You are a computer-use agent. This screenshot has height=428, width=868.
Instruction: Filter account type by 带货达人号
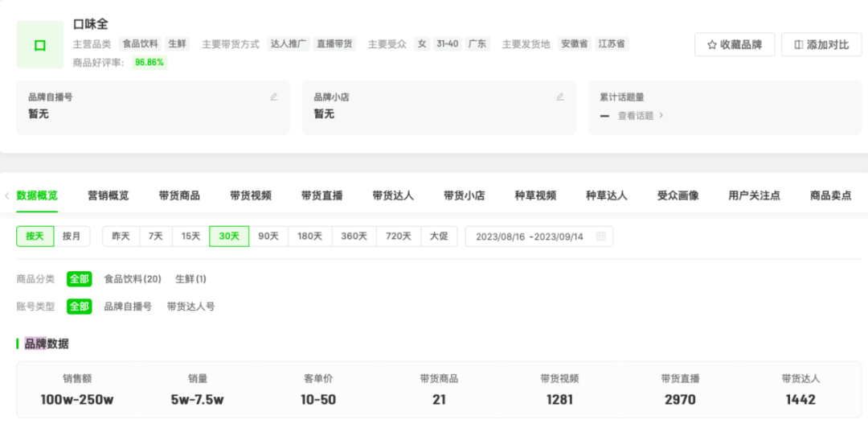point(190,307)
